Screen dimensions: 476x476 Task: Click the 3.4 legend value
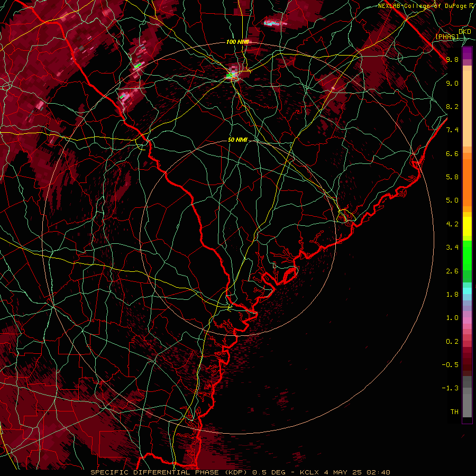click(x=452, y=248)
